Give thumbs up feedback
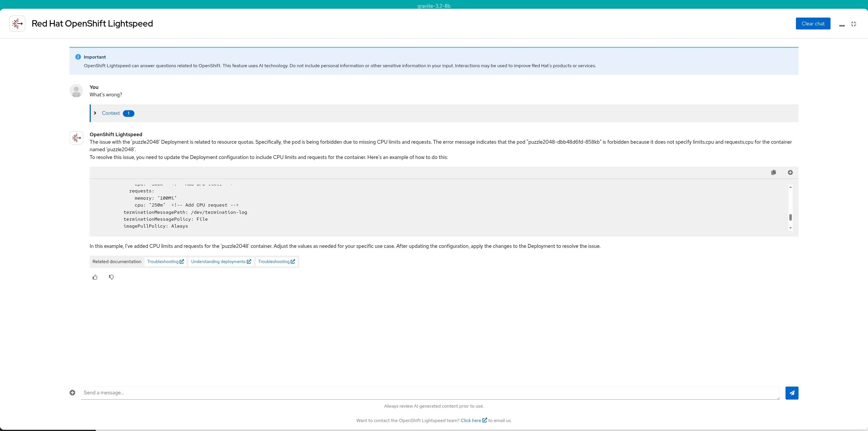 95,277
